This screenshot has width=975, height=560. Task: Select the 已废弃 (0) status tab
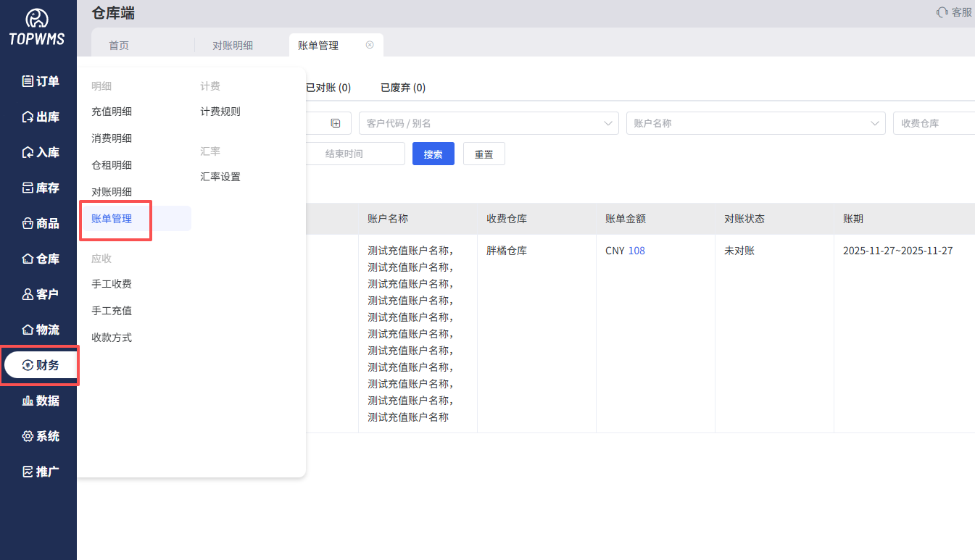pos(403,88)
